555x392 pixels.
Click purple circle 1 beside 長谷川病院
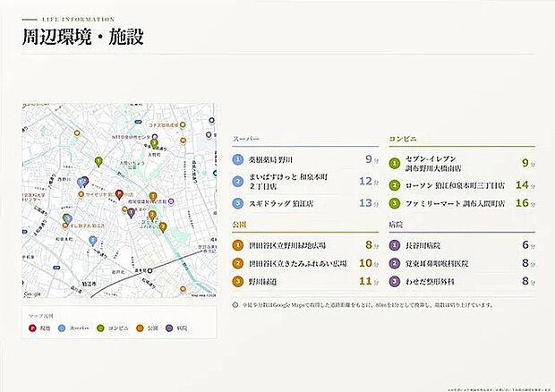point(394,245)
